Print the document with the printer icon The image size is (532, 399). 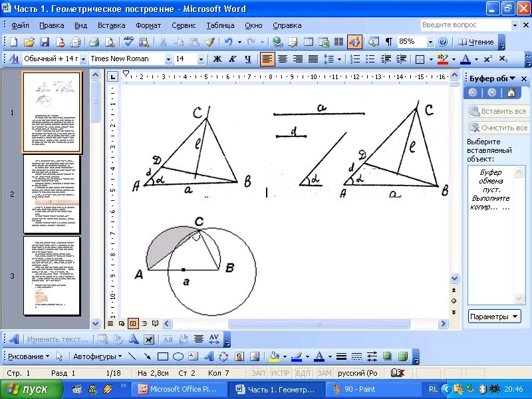point(94,42)
